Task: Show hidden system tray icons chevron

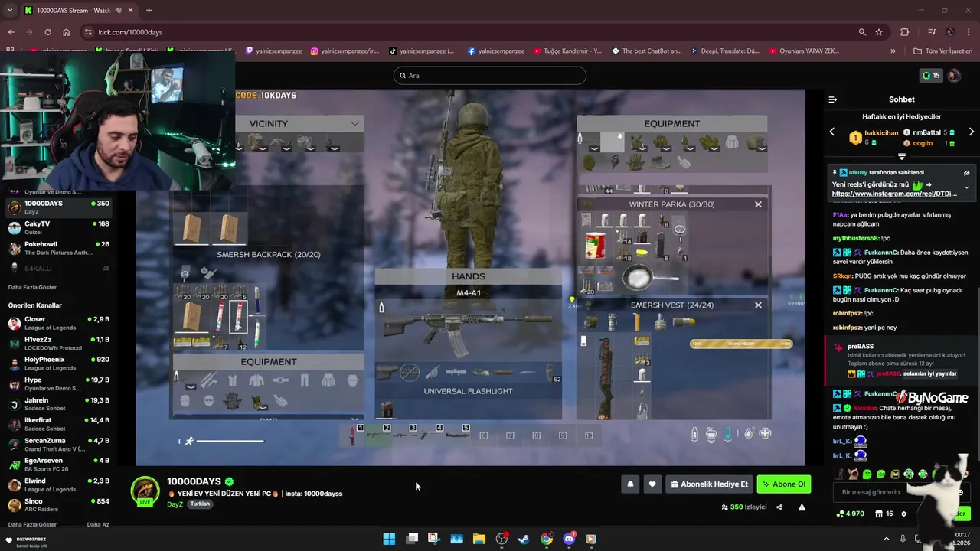Action: pos(887,539)
